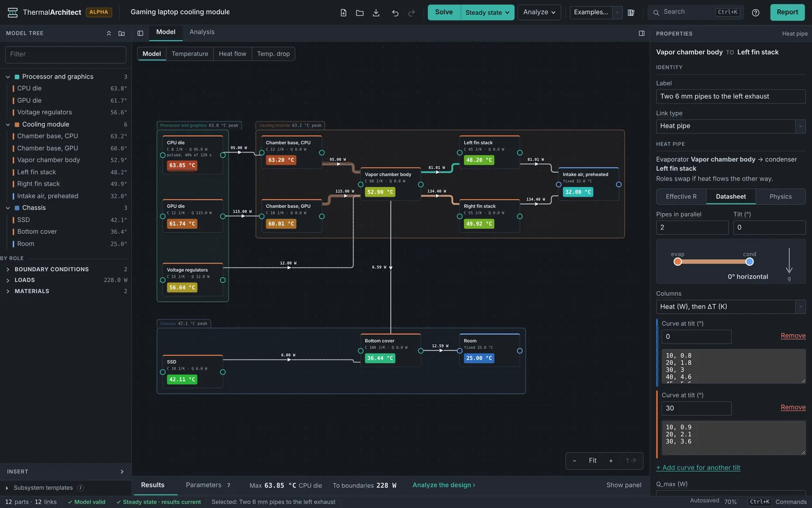
Task: Collapse the Cooling module tree group
Action: click(8, 124)
